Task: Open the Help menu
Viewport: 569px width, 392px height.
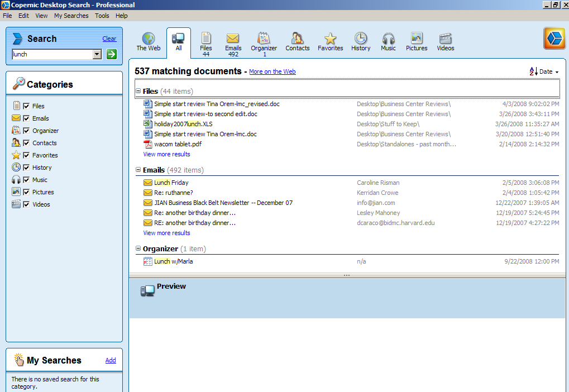Action: 122,16
